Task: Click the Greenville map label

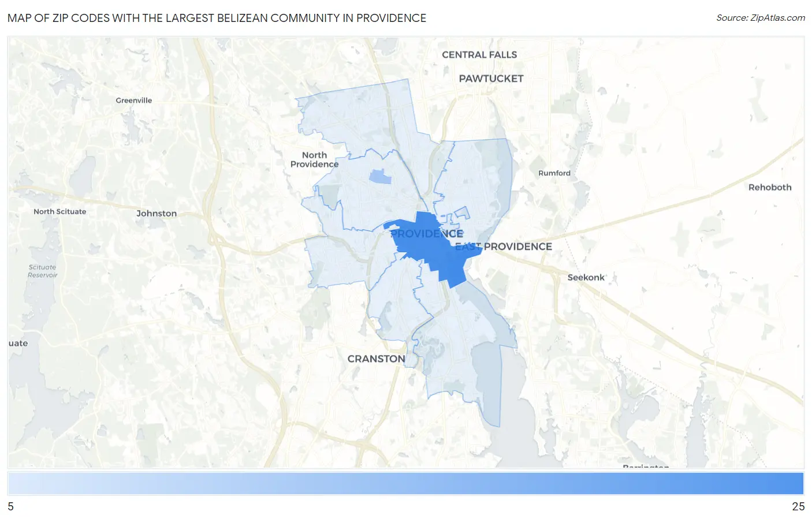Action: (x=134, y=100)
